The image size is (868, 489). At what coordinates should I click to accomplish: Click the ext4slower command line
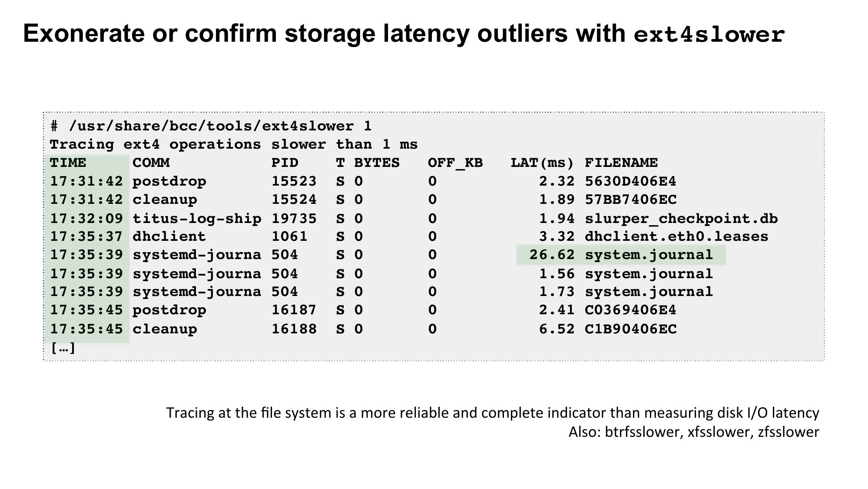click(211, 126)
